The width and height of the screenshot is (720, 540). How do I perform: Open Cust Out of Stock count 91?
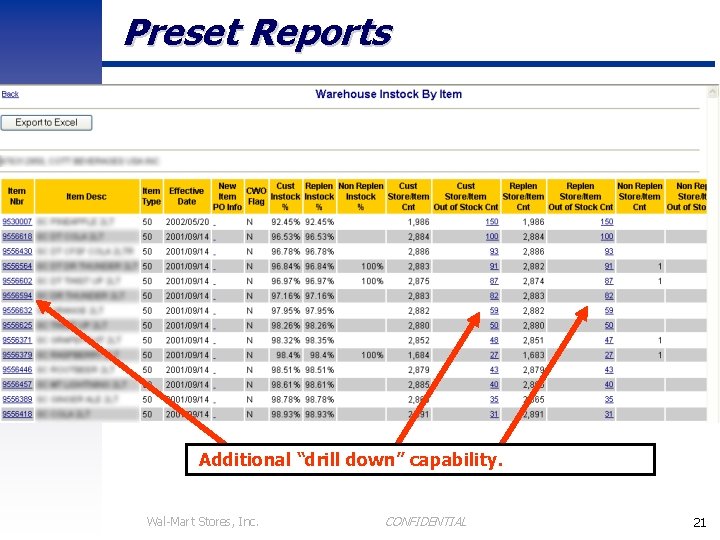tap(494, 266)
